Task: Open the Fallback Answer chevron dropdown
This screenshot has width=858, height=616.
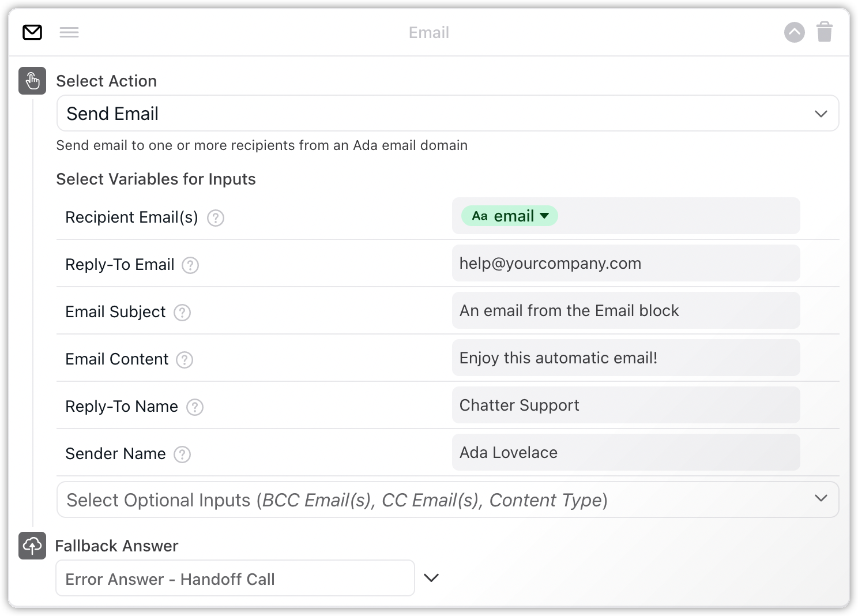Action: point(431,578)
